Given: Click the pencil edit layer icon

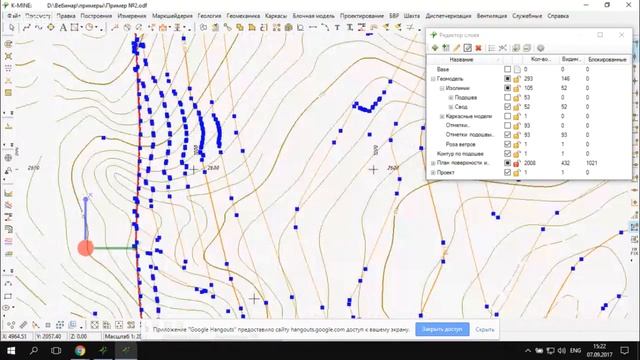Looking at the screenshot, I should 457,48.
